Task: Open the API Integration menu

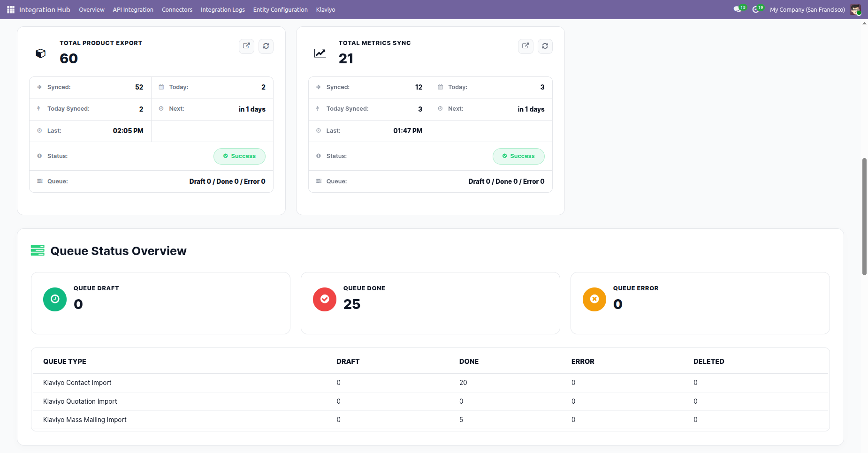Action: 133,9
